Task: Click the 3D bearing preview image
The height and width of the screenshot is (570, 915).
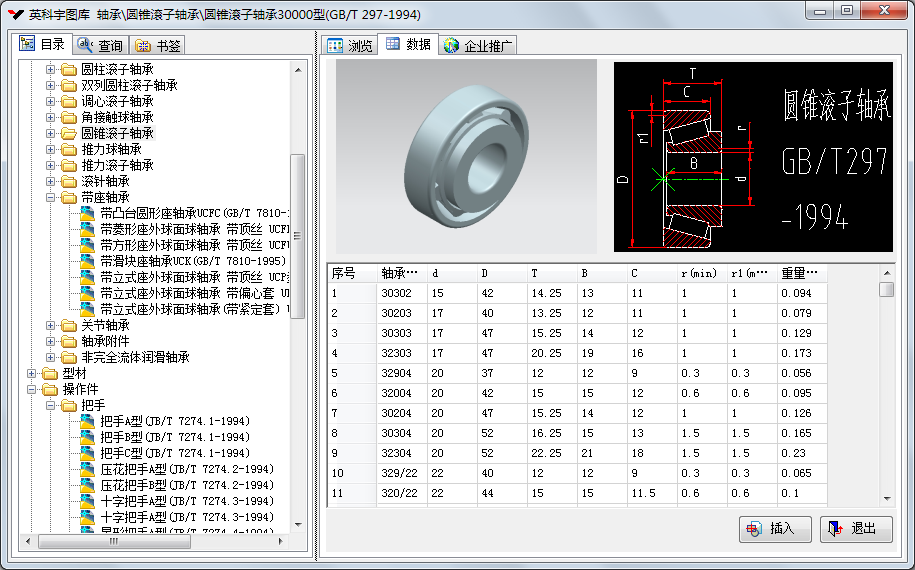Action: [x=466, y=155]
